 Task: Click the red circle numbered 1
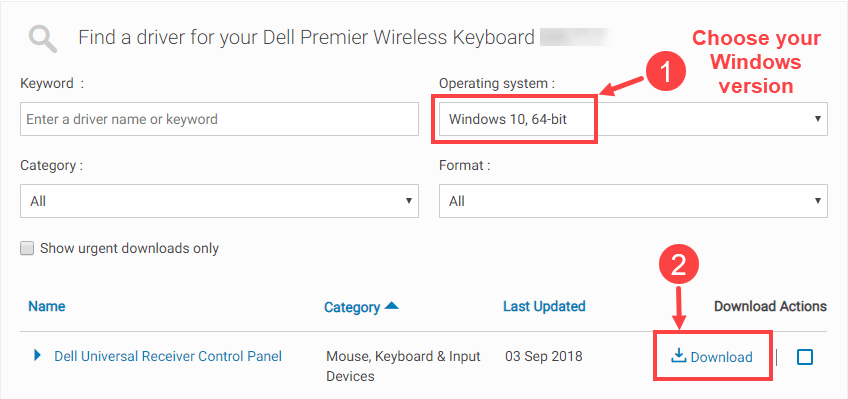pyautogui.click(x=667, y=72)
